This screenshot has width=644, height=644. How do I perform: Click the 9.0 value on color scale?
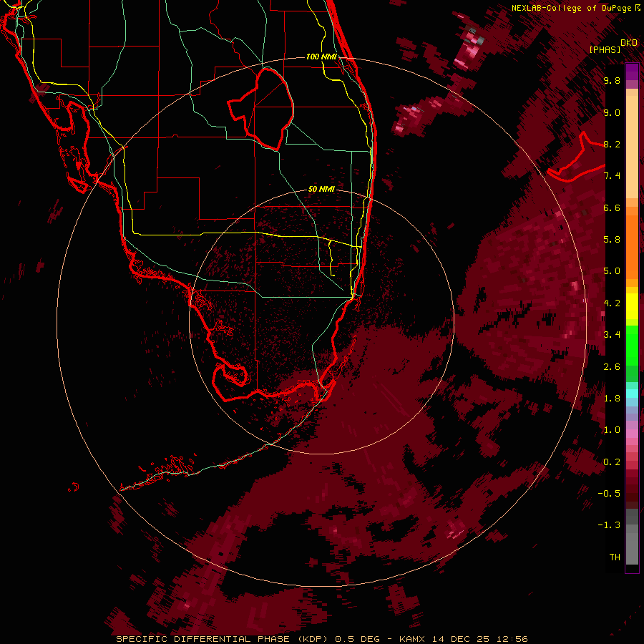coord(612,112)
